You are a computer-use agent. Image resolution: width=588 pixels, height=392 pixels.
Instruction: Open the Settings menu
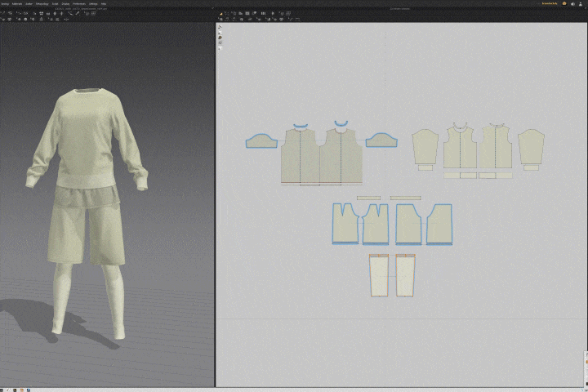[93, 4]
